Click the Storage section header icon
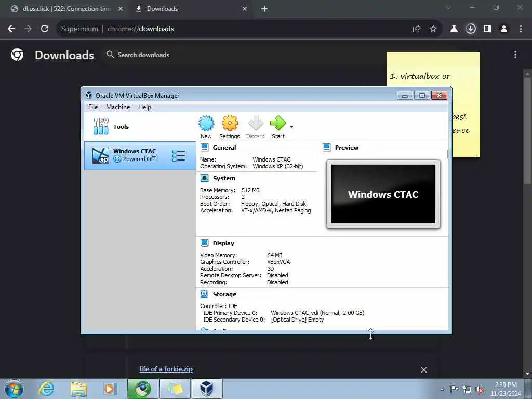The image size is (532, 399). (x=204, y=294)
